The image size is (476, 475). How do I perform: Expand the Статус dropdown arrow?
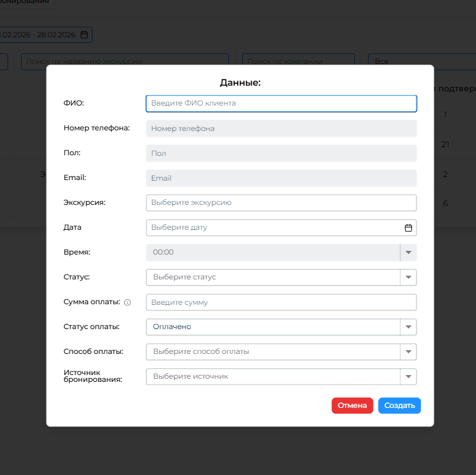click(x=408, y=278)
